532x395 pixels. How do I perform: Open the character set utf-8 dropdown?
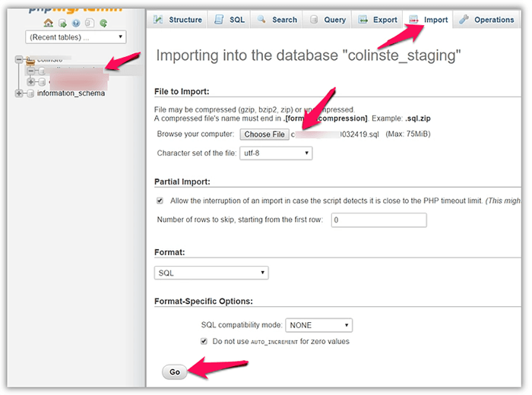tap(276, 153)
